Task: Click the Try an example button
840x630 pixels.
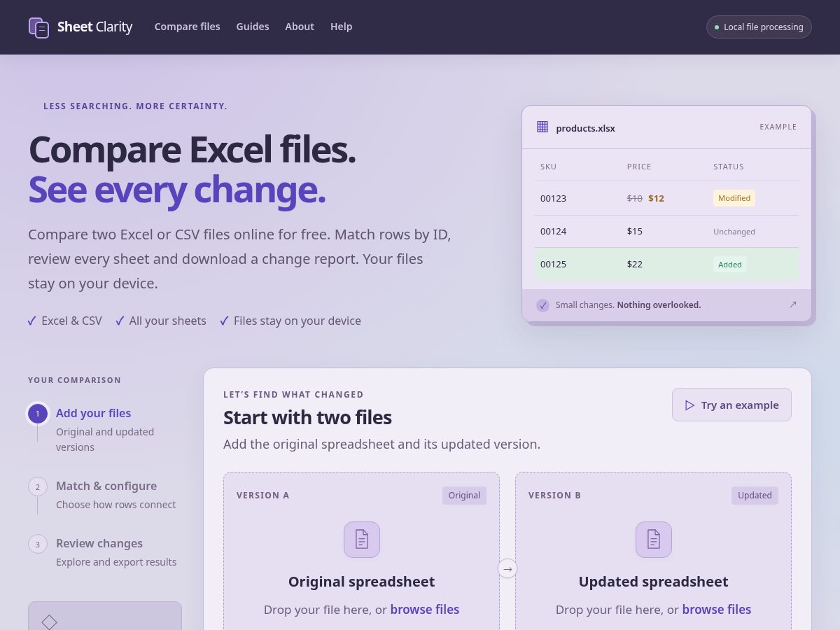Action: pyautogui.click(x=731, y=405)
